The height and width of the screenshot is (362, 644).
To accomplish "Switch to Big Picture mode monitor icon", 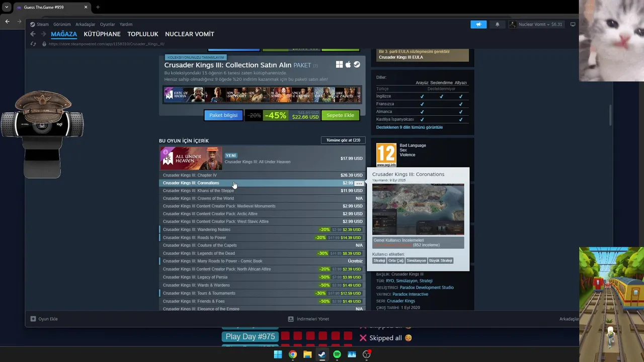I will click(x=573, y=24).
